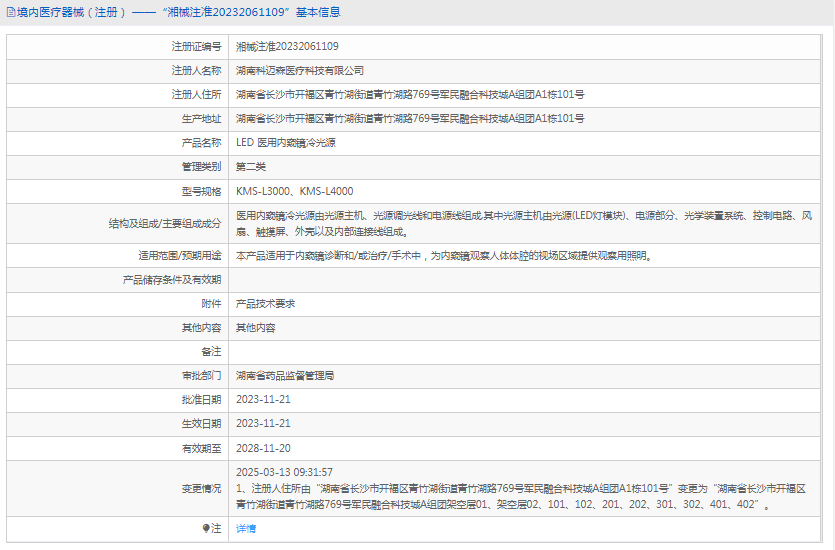The height and width of the screenshot is (550, 835).
Task: Click the change record timestamp 2025-03-13 09:31:57
Action: [284, 472]
